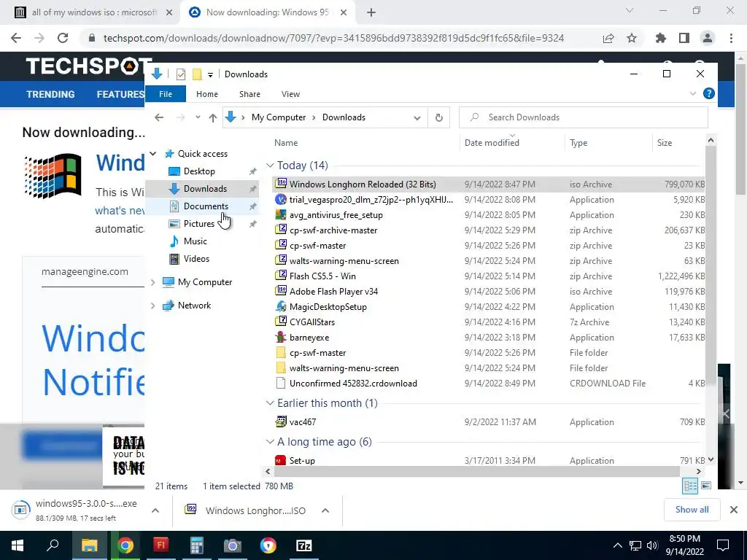747x560 pixels.
Task: Expand the ribbon with the chevron arrow
Action: tap(693, 94)
